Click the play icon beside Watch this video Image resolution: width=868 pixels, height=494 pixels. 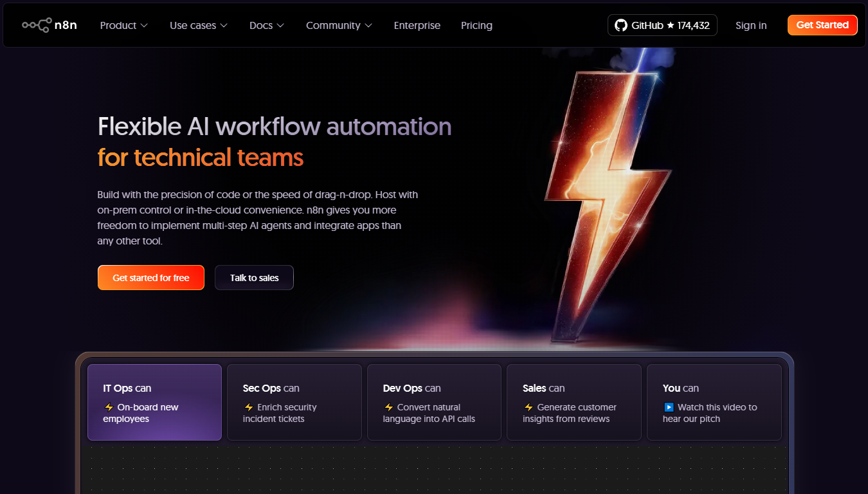[669, 407]
